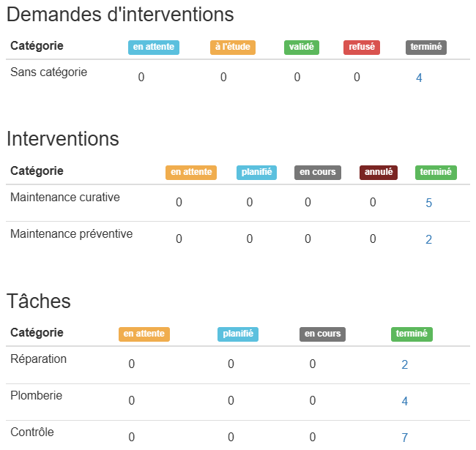Open the 2 terminé Réparation tasks

[x=404, y=364]
